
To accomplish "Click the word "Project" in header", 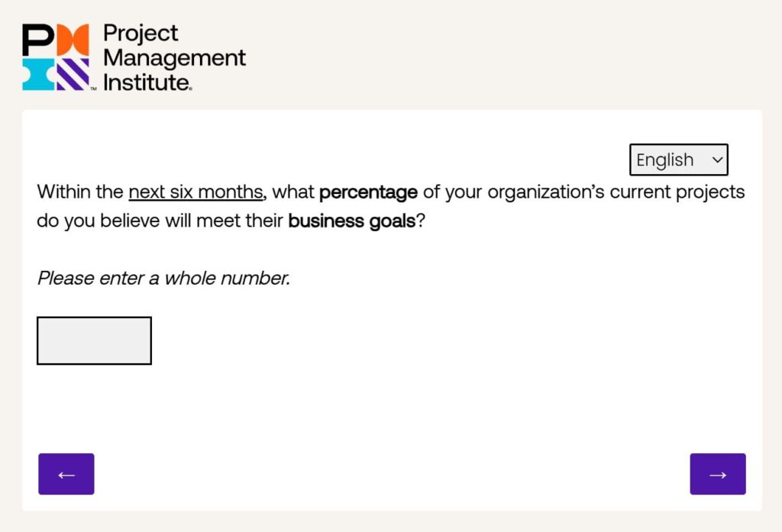I will point(141,34).
